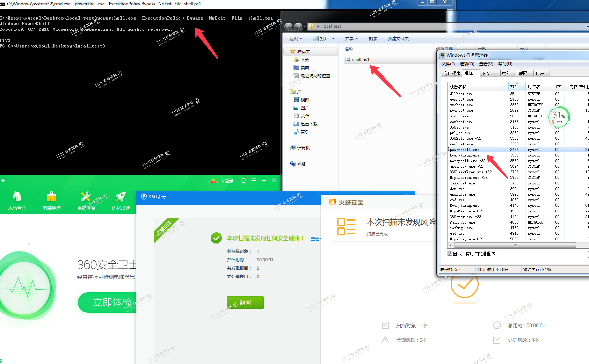Switch to the 性能 tab

point(506,73)
